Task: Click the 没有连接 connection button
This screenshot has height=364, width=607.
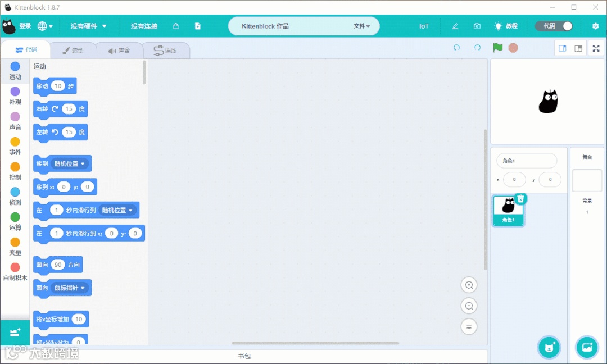Action: point(144,26)
